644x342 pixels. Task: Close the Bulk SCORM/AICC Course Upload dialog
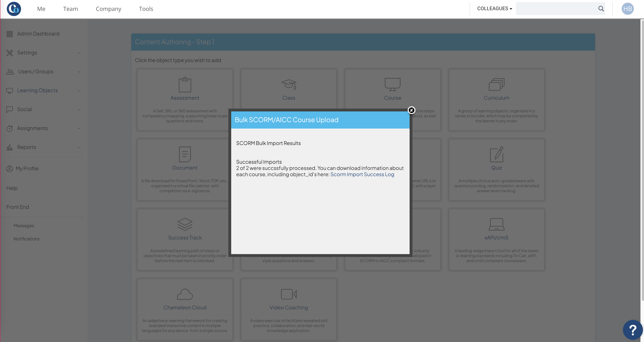tap(411, 110)
